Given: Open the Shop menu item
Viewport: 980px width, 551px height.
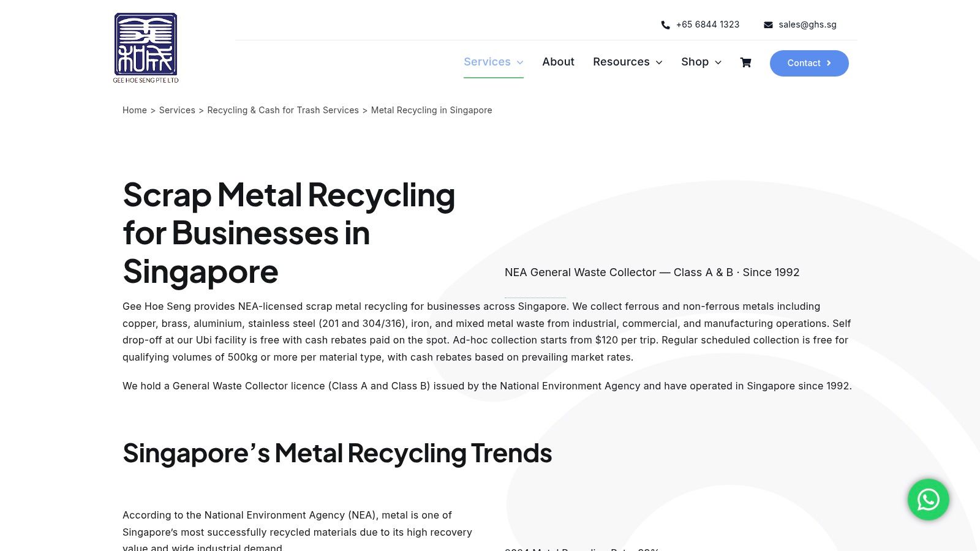Looking at the screenshot, I should (695, 62).
